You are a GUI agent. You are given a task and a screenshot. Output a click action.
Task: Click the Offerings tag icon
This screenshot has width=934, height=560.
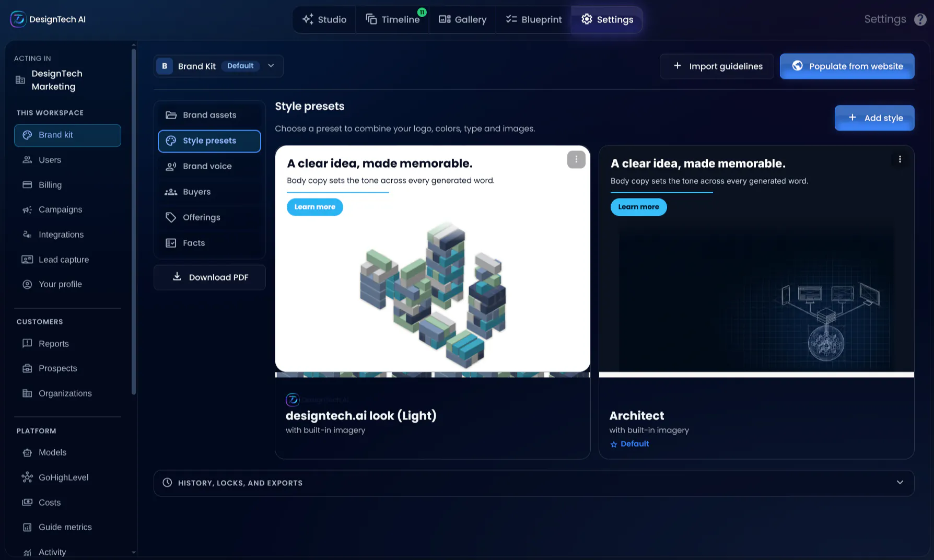click(171, 217)
